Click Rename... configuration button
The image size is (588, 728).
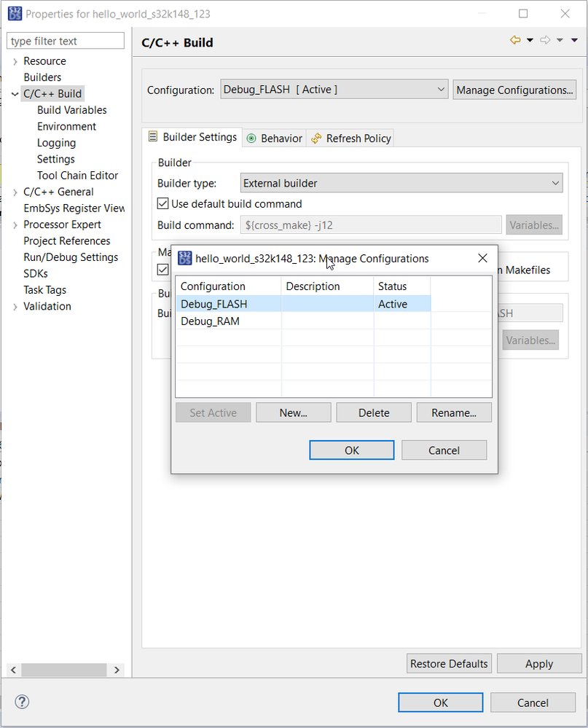pyautogui.click(x=454, y=412)
